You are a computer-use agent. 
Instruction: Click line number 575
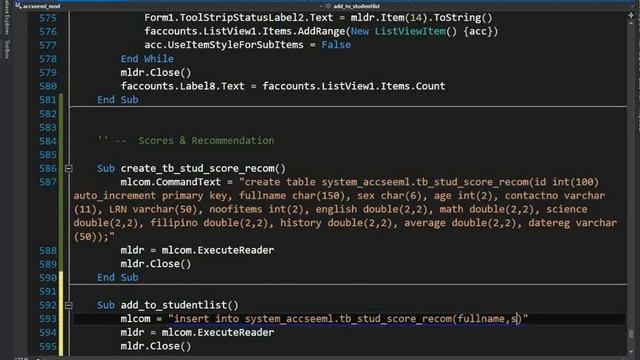pyautogui.click(x=48, y=18)
